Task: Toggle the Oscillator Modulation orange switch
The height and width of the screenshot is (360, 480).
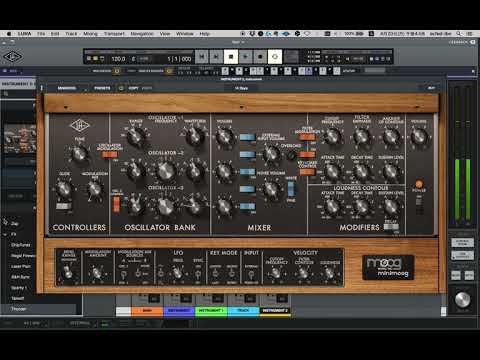Action: coord(110,154)
